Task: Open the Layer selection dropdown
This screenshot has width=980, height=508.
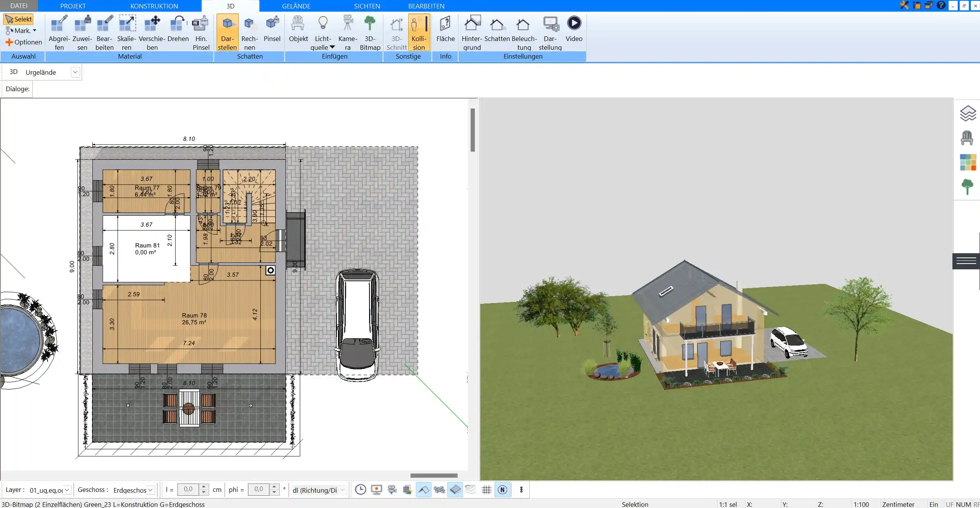Action: click(x=67, y=490)
